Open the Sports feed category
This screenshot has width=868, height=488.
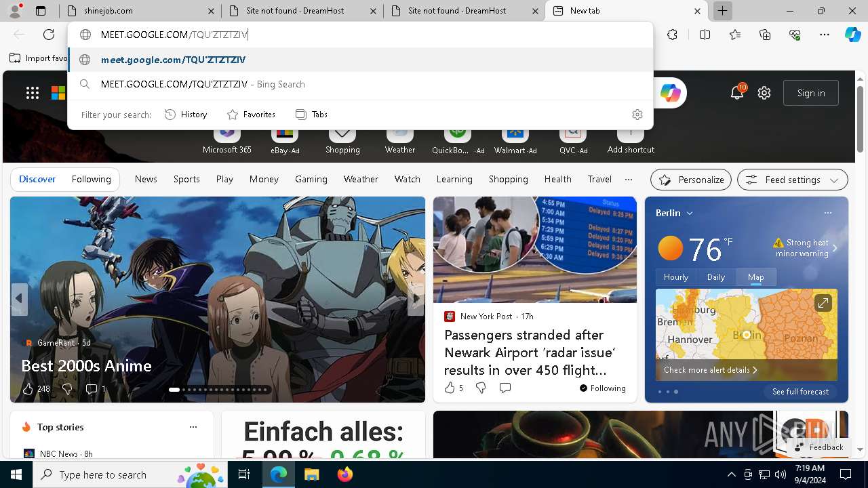[x=186, y=179]
